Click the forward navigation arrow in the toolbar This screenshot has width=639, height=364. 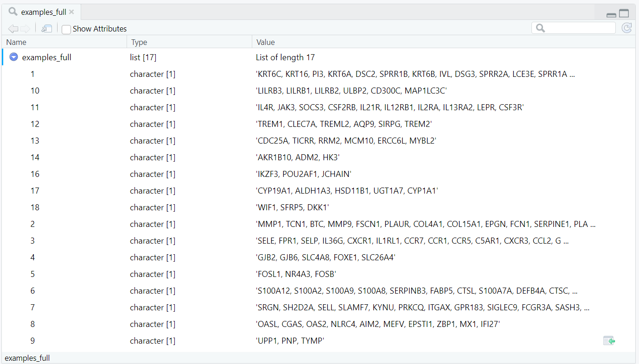(x=25, y=29)
